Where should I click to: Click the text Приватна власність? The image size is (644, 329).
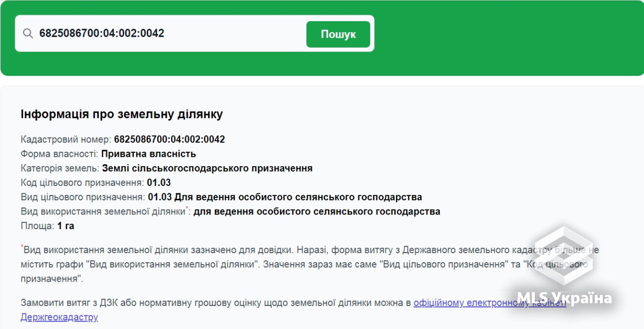pos(149,154)
